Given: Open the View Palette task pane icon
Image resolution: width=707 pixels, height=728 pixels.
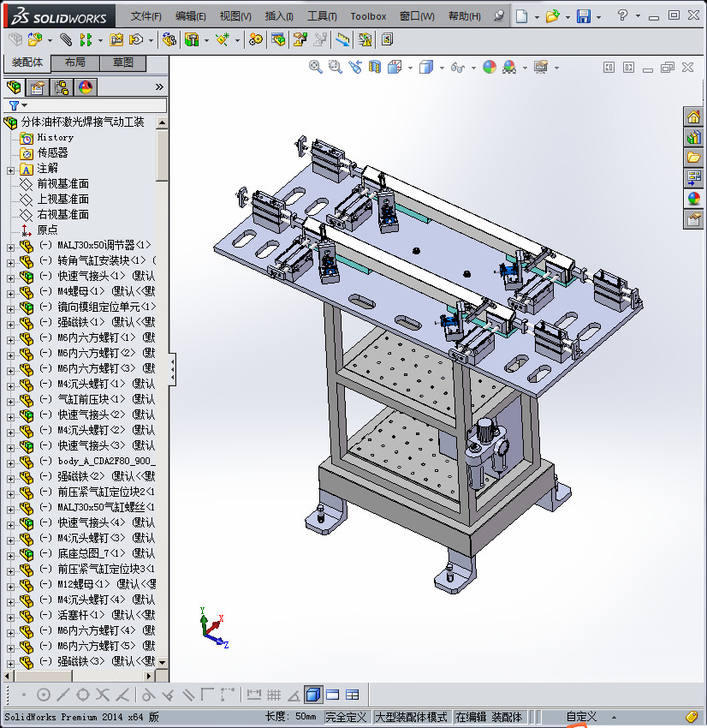Looking at the screenshot, I should point(693,178).
